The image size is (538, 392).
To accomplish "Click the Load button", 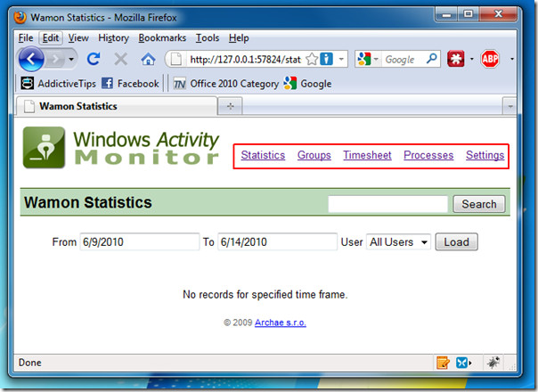I will point(456,242).
